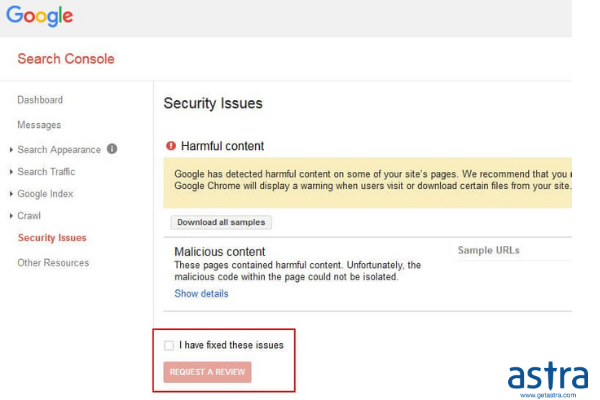600x400 pixels.
Task: Click the red Harmful content warning icon
Action: [x=171, y=146]
